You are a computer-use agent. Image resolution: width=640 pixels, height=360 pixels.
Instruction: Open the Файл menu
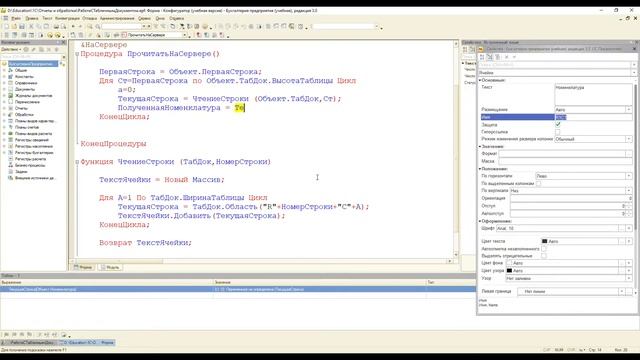tap(16, 18)
